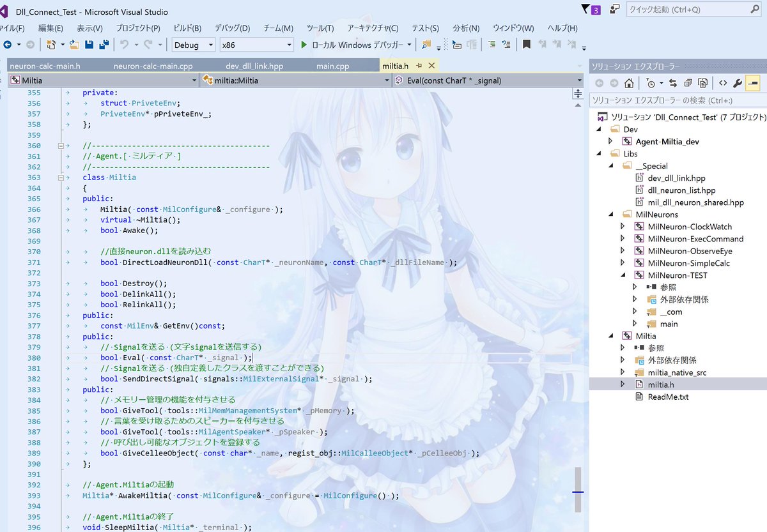Viewport: 767px width, 532px height.
Task: Click Sync with Active Document icon
Action: 673,83
